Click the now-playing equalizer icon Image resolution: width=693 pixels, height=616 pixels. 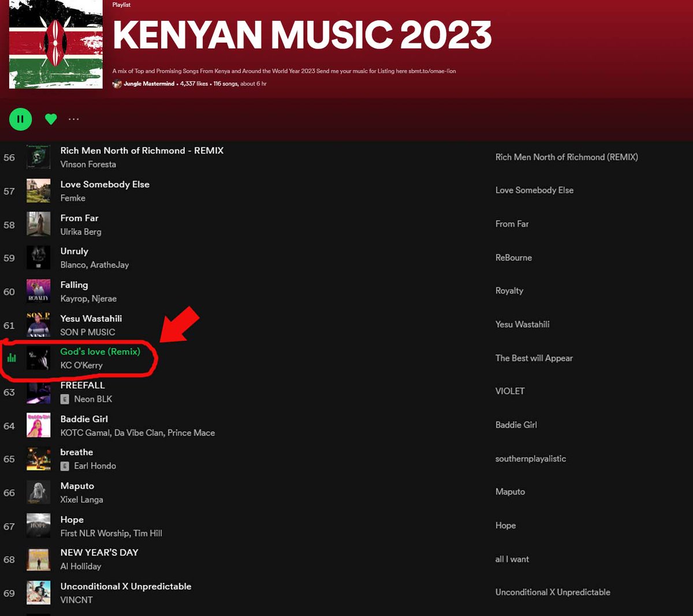click(11, 358)
